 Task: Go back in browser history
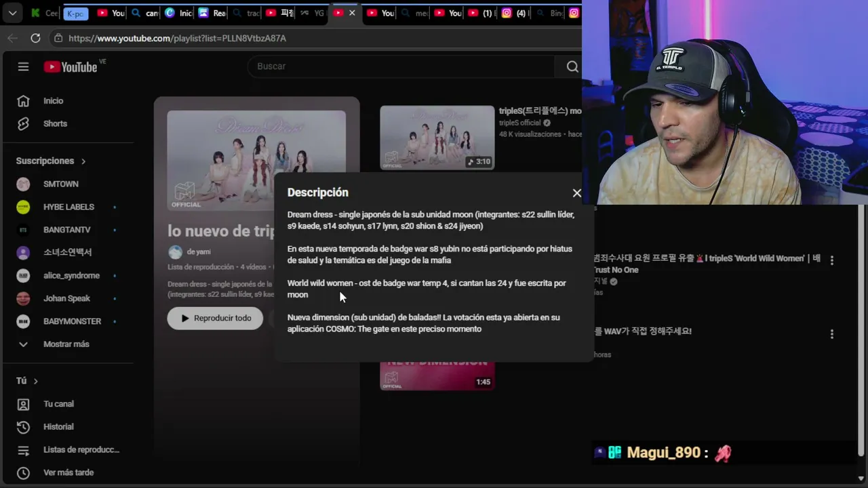point(12,39)
